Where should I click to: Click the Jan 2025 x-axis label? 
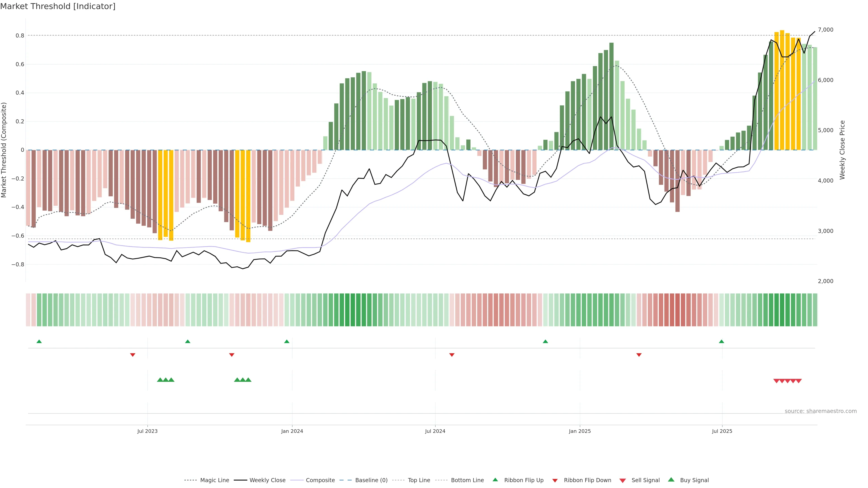(580, 431)
